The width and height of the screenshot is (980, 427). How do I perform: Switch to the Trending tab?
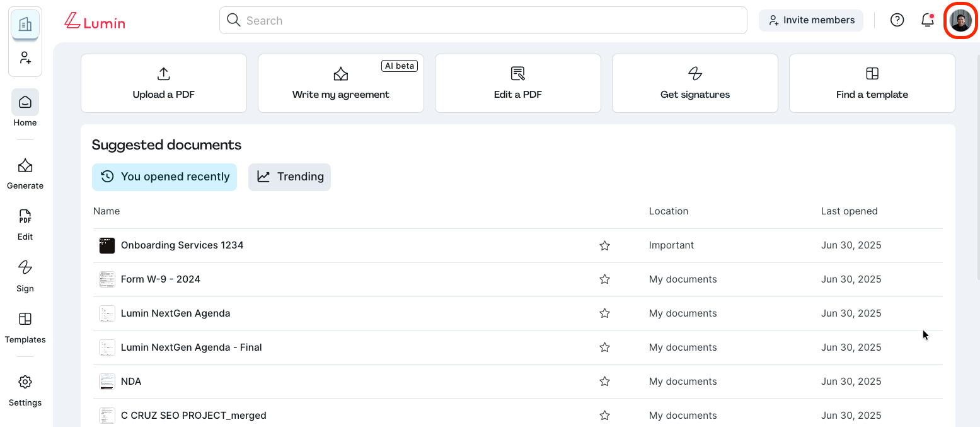coord(289,177)
